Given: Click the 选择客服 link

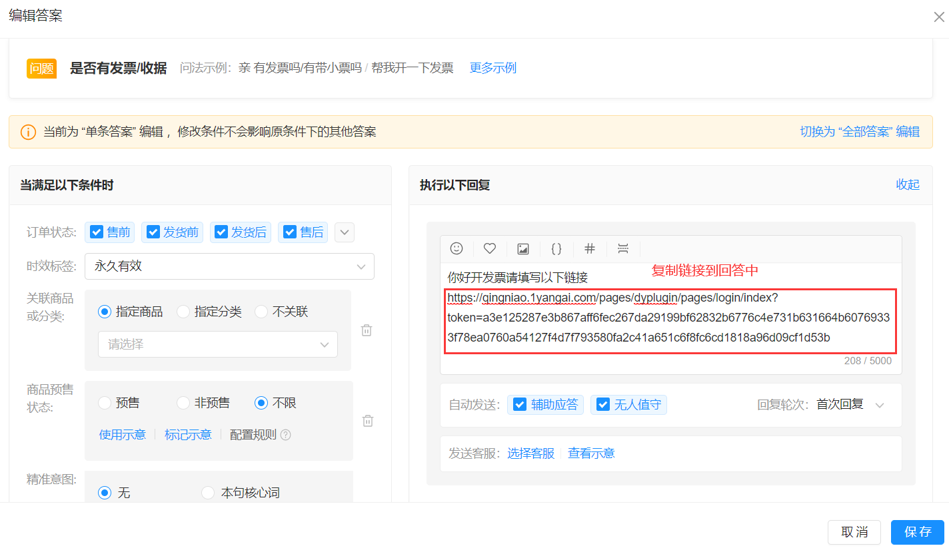Looking at the screenshot, I should [531, 453].
